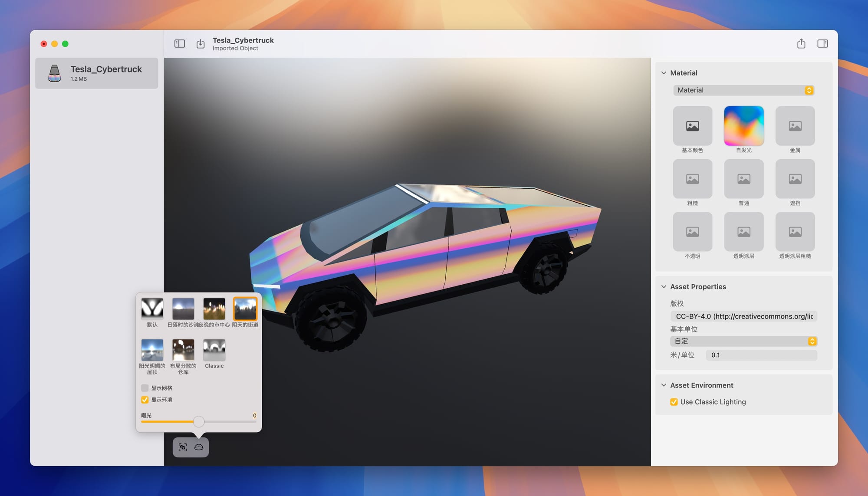
Task: Click the 米/单位 value field
Action: click(x=761, y=355)
